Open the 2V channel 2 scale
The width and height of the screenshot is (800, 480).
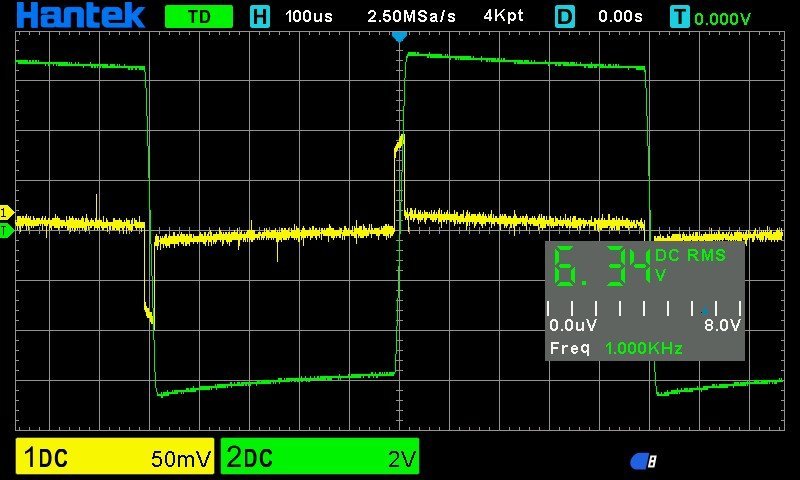[x=400, y=459]
